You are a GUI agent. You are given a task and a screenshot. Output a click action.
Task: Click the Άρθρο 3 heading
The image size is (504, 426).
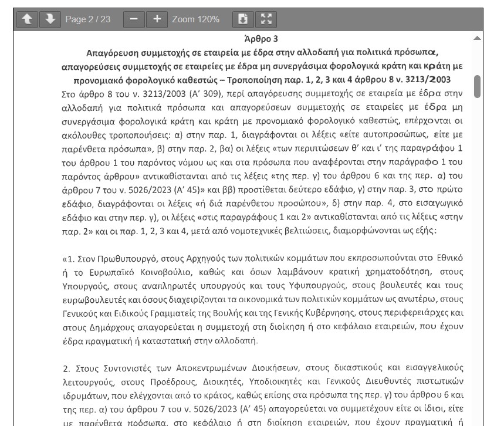coord(264,39)
